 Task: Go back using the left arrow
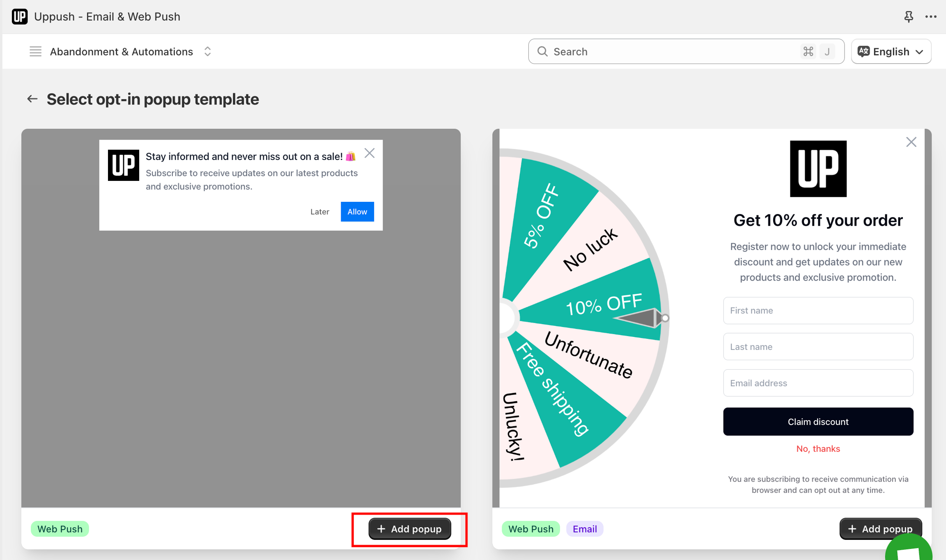click(x=32, y=99)
